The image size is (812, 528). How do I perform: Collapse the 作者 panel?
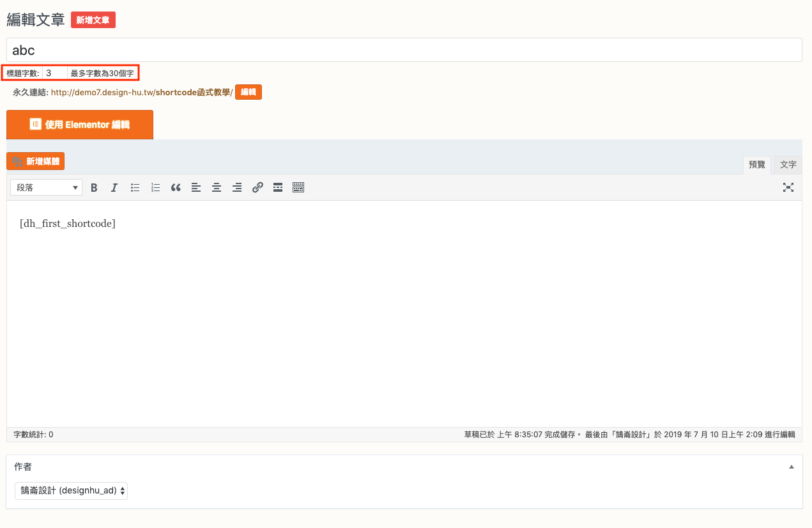792,467
